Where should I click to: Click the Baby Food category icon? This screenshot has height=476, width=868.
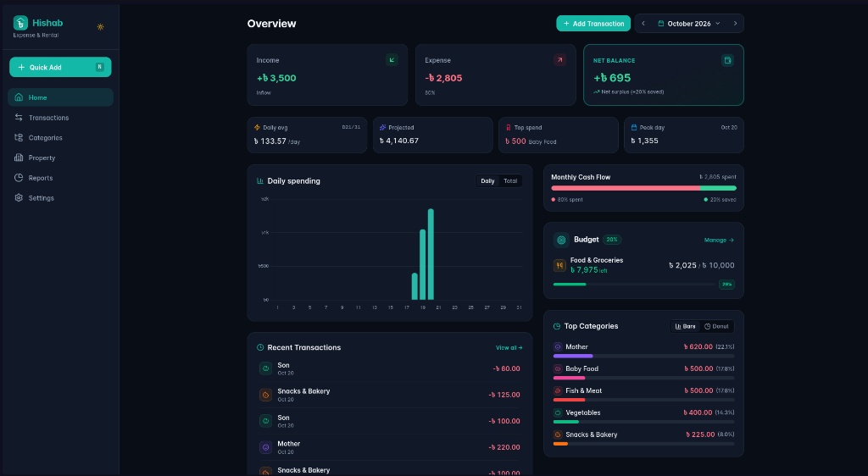coord(558,368)
